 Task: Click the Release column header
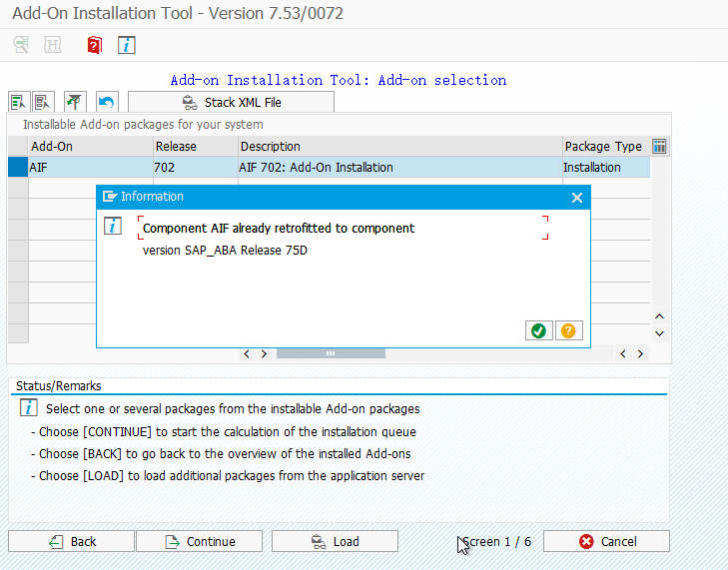pyautogui.click(x=196, y=146)
